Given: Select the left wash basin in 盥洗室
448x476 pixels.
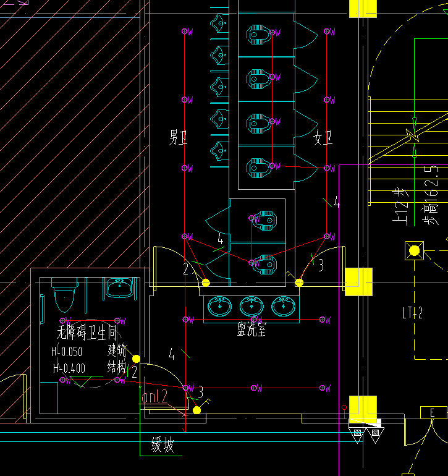Looking at the screenshot, I should pyautogui.click(x=220, y=306).
